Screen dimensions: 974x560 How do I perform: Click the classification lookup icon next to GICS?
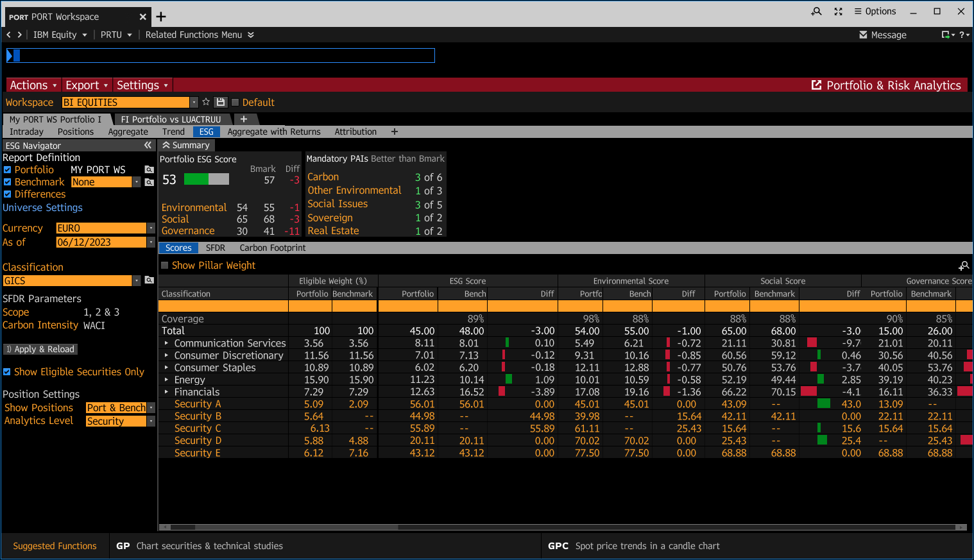150,280
